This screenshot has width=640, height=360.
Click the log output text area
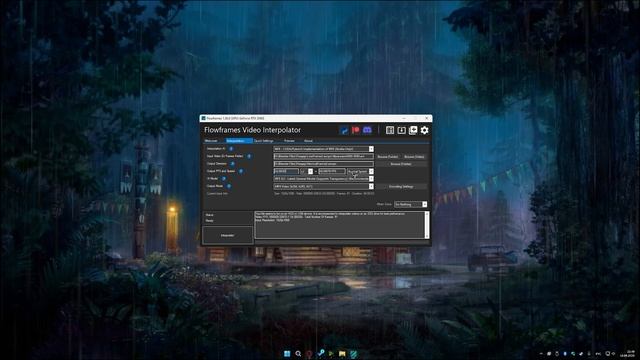340,225
